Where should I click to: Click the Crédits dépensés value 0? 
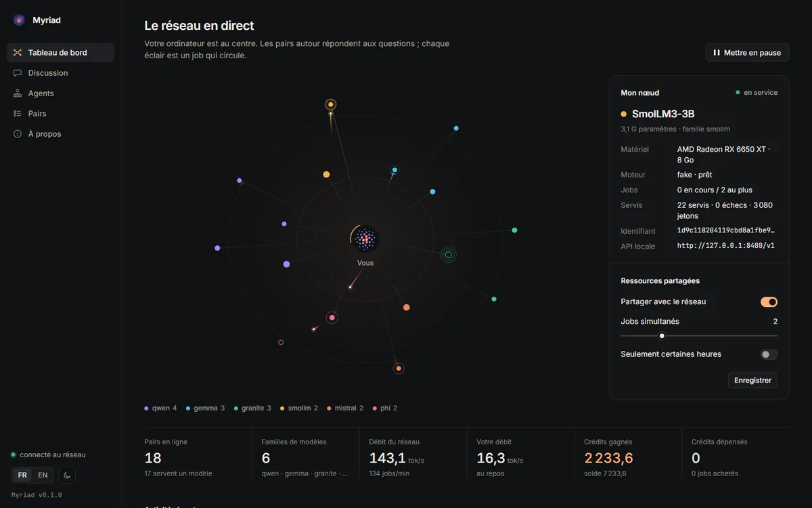[696, 459]
